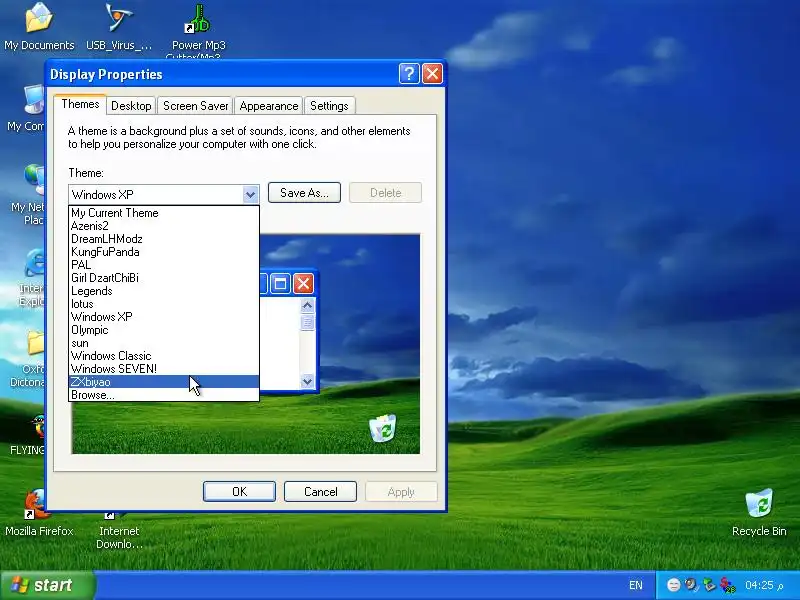Click the preview window's maximize button

280,284
